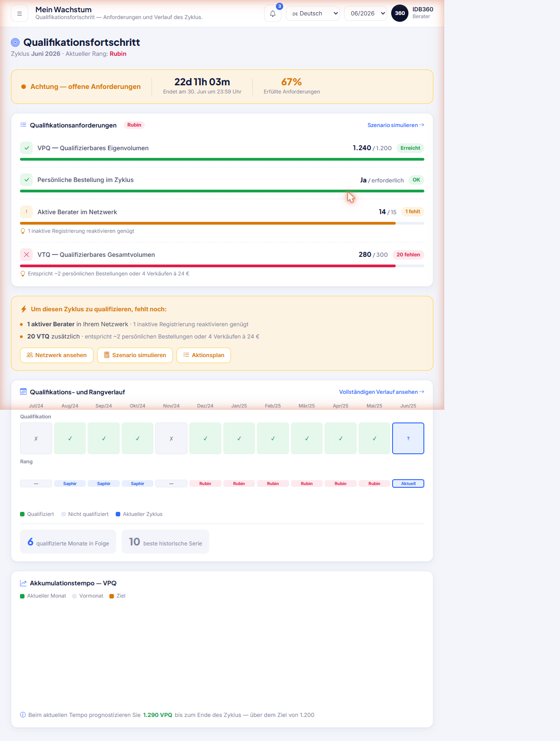
Task: Open Netzwerk ansehen
Action: [x=57, y=355]
